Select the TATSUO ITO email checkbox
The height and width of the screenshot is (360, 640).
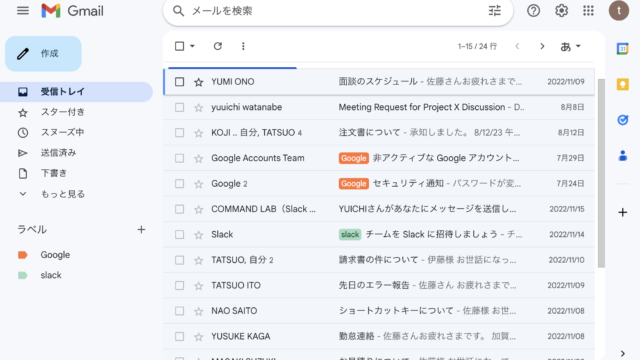click(x=180, y=285)
